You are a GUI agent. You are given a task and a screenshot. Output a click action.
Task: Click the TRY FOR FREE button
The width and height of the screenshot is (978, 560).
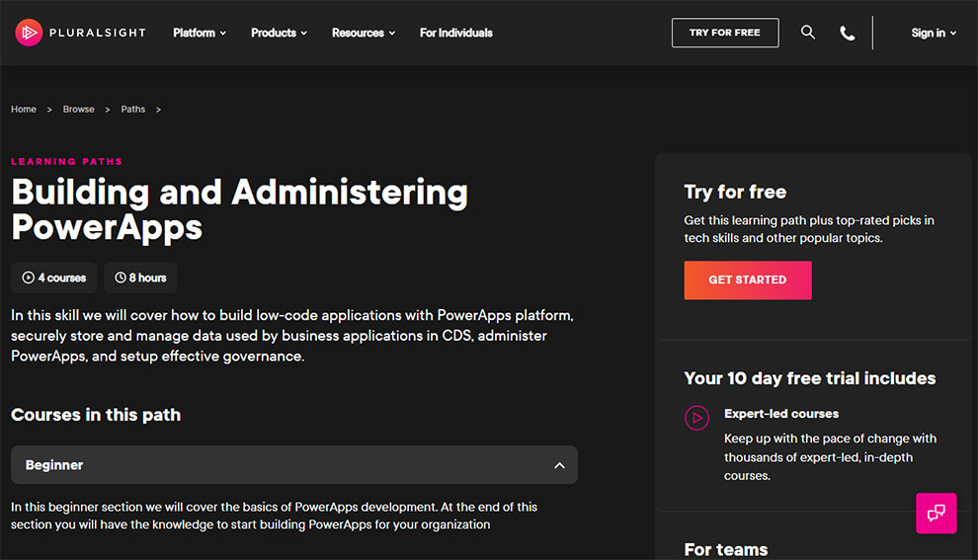pyautogui.click(x=725, y=33)
